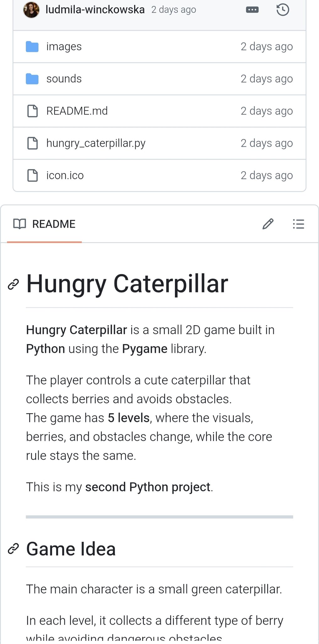Image resolution: width=319 pixels, height=644 pixels.
Task: Open the README.md file
Action: click(77, 111)
